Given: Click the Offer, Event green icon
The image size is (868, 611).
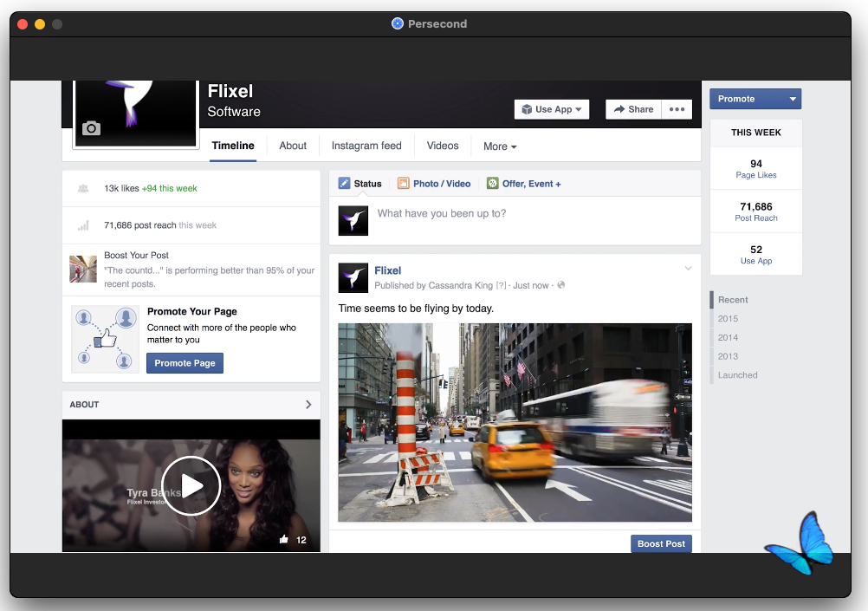Looking at the screenshot, I should 492,184.
